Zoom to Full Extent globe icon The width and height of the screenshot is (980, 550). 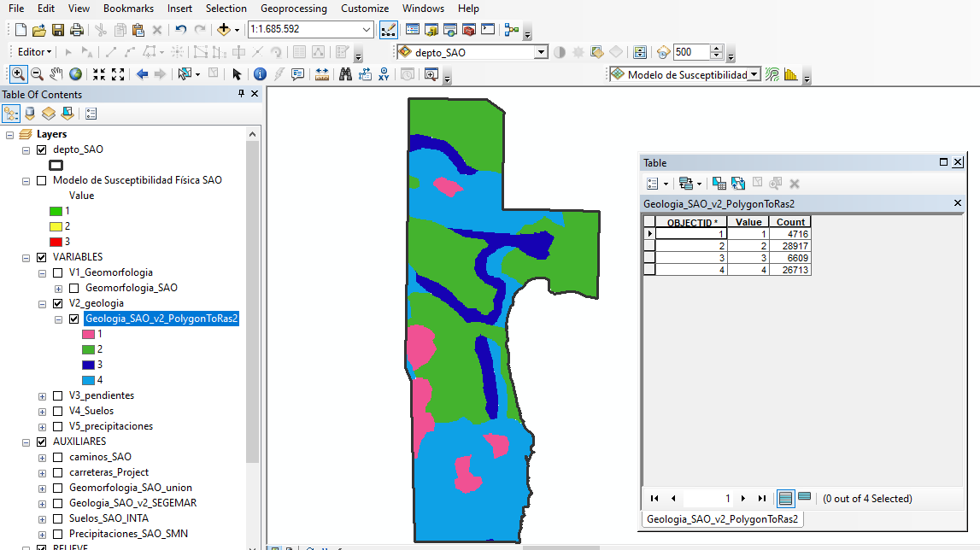coord(76,74)
